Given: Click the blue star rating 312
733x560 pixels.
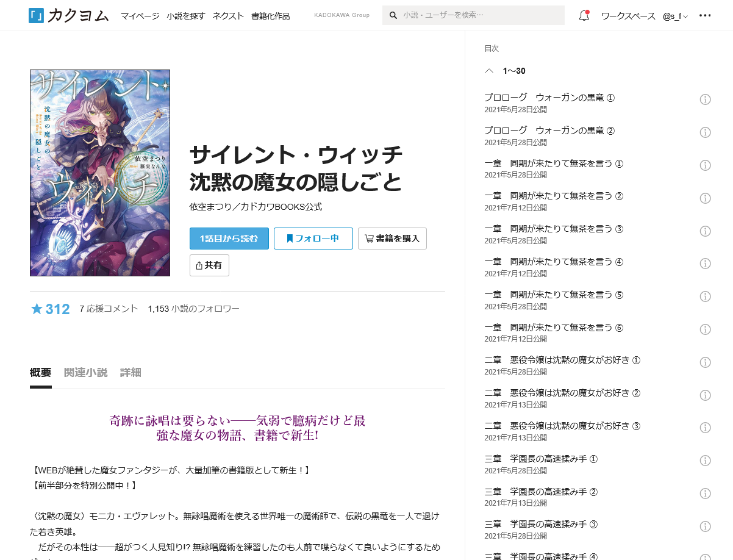Looking at the screenshot, I should tap(51, 309).
